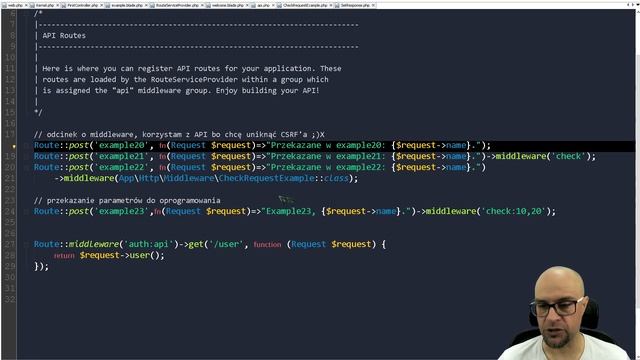Image resolution: width=640 pixels, height=360 pixels.
Task: Click line number 30 in the gutter
Action: click(10, 278)
